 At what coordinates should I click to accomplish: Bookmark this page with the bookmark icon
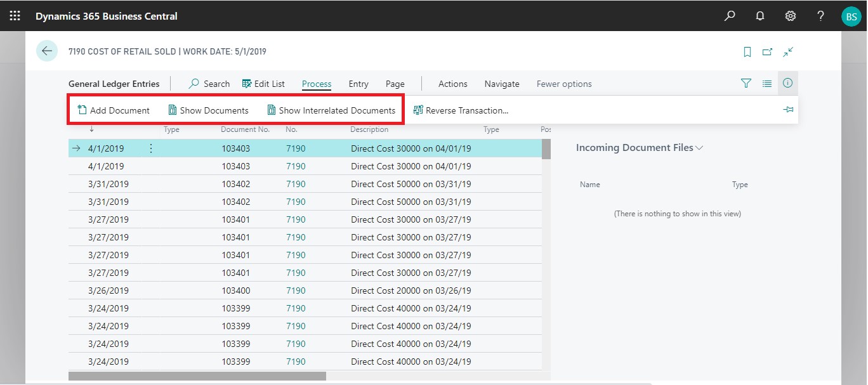(747, 52)
